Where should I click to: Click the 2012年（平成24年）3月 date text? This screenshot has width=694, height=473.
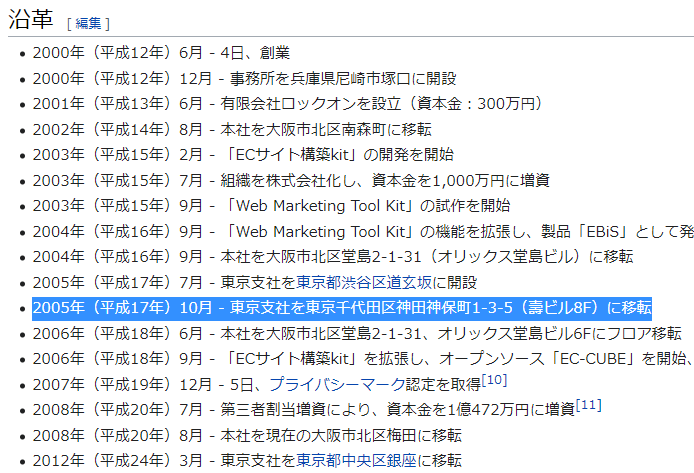(117, 461)
